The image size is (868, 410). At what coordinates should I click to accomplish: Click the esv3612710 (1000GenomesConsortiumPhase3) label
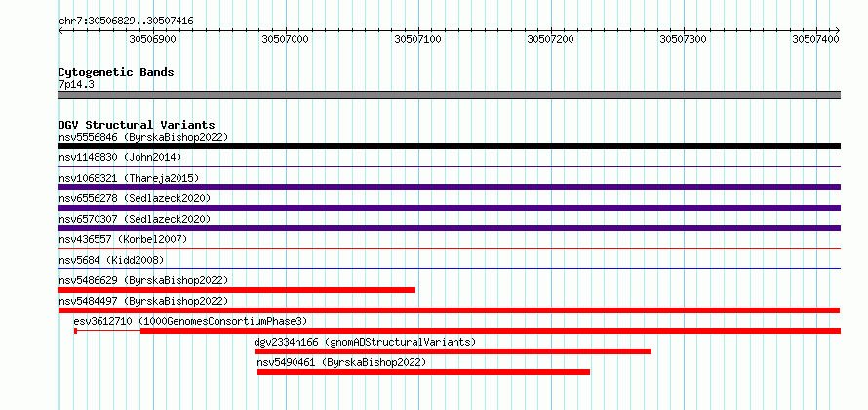coord(190,321)
